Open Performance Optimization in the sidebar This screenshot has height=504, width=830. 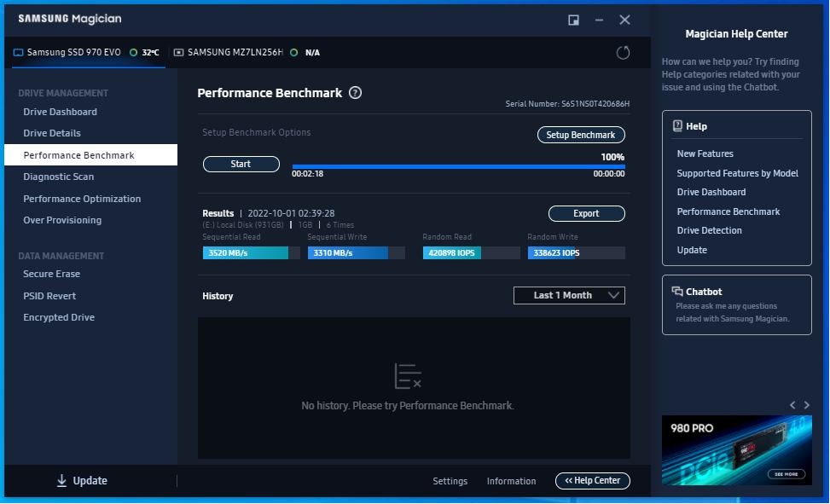82,199
